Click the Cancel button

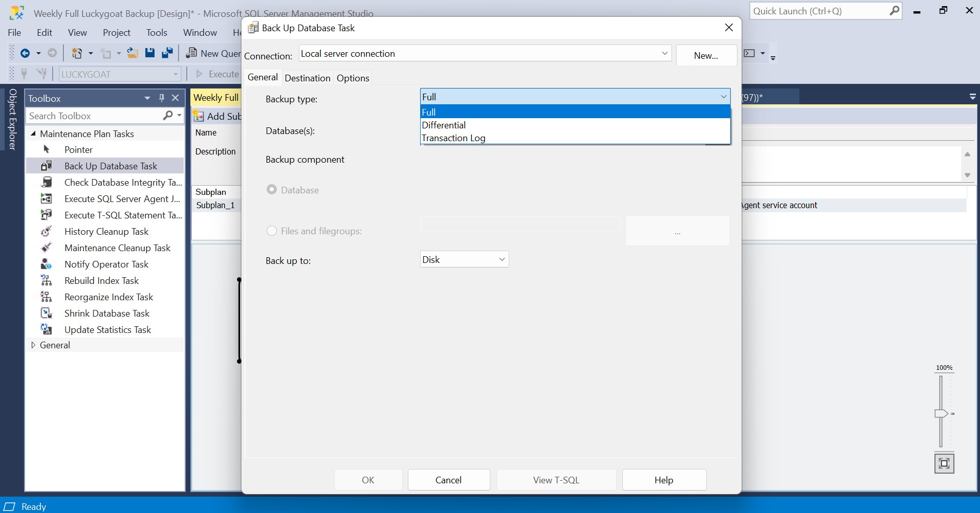point(448,480)
